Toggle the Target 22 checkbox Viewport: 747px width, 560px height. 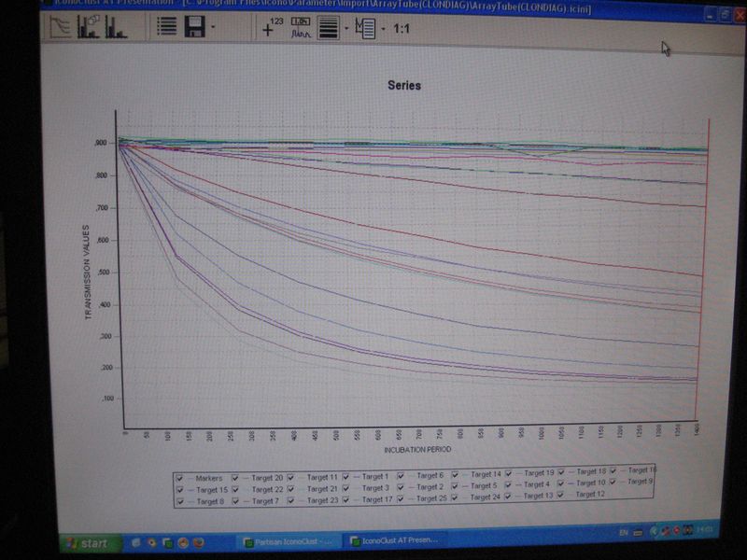click(x=235, y=489)
